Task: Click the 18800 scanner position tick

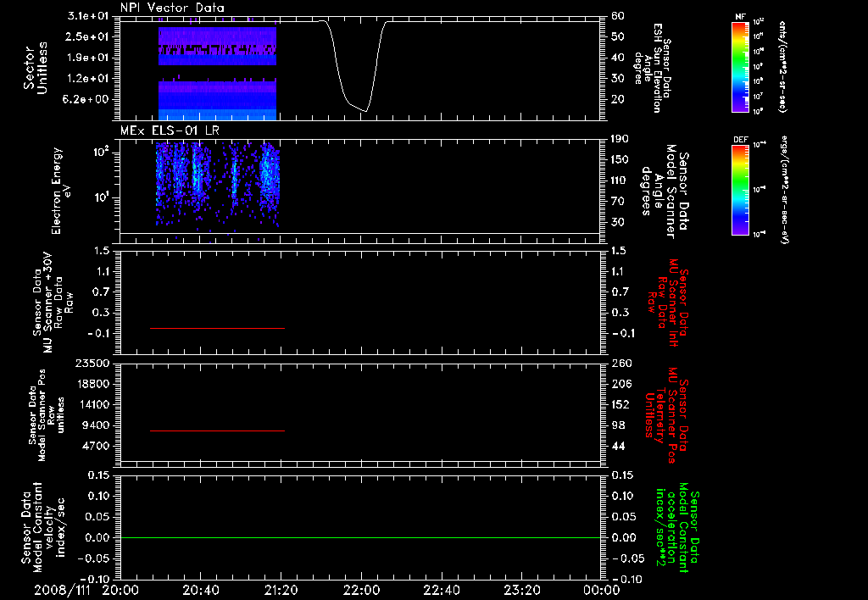Action: (92, 384)
